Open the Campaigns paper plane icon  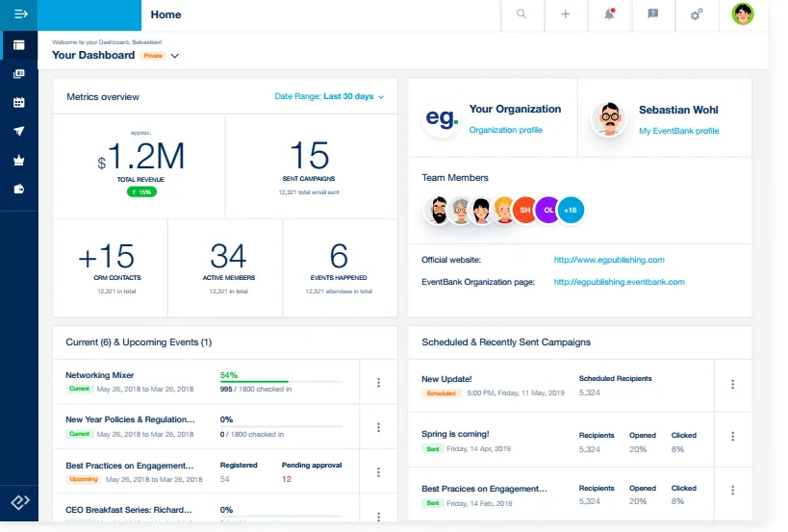(x=19, y=131)
